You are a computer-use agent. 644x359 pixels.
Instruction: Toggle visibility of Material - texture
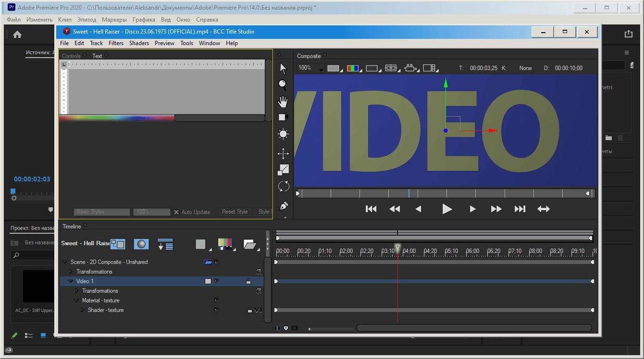(x=217, y=300)
